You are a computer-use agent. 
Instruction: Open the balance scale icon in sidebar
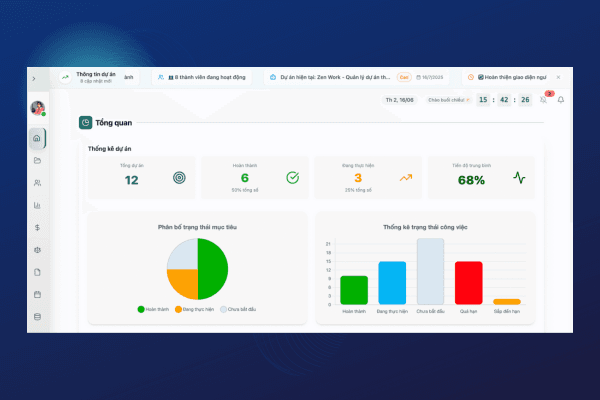coord(37,250)
